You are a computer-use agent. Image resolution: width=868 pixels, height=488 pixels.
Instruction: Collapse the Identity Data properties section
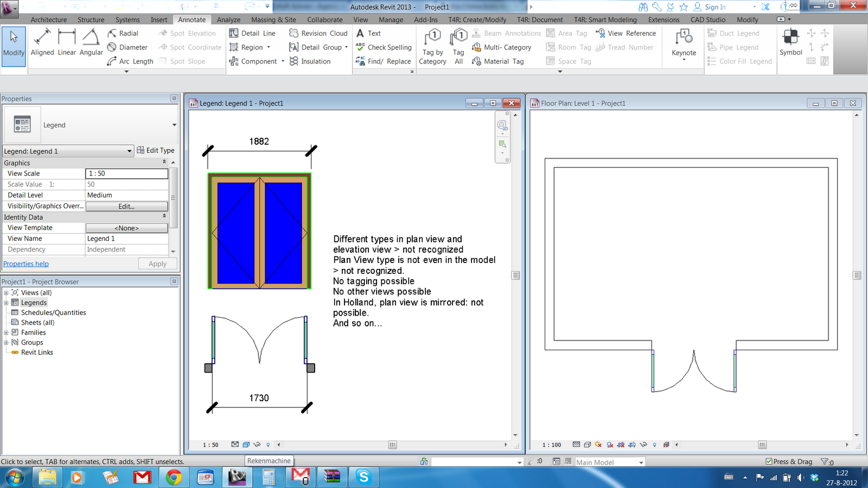[x=164, y=216]
